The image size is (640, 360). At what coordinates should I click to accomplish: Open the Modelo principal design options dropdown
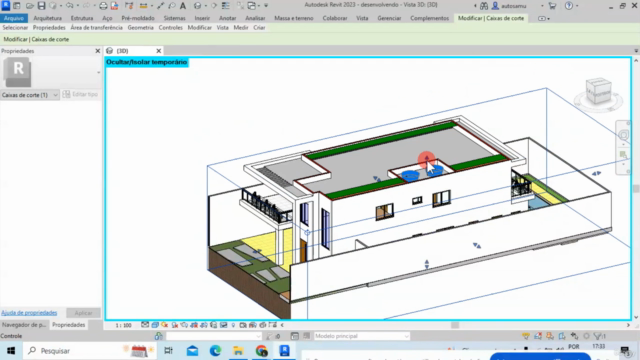(x=362, y=336)
